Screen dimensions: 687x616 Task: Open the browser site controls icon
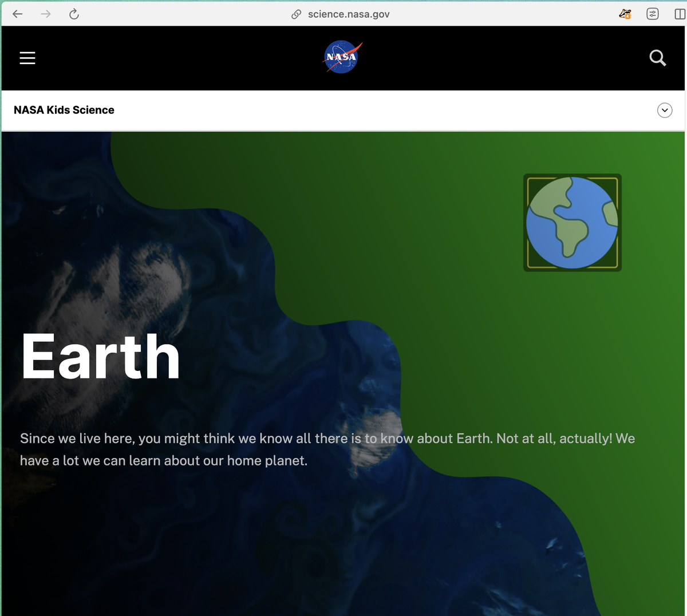tap(653, 14)
